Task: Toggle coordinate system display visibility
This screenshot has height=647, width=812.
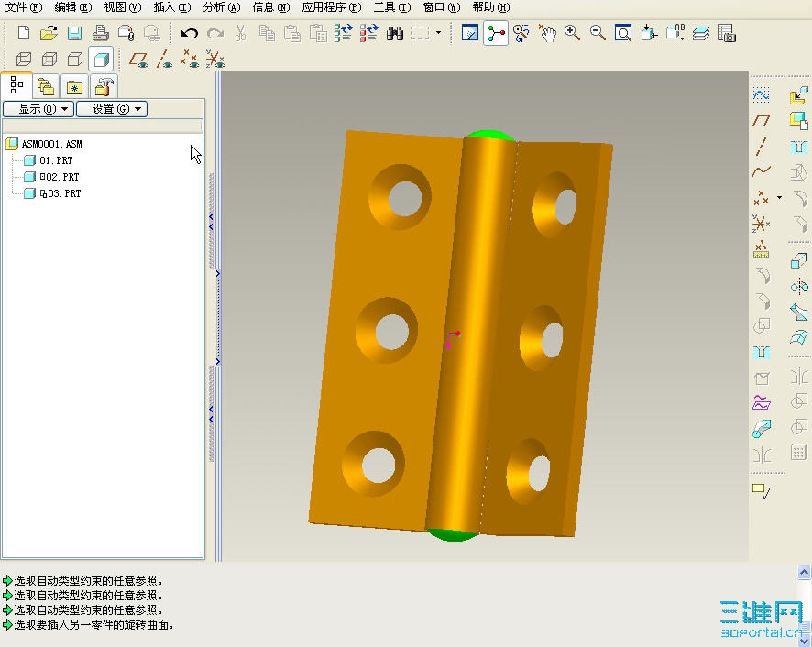Action: pos(214,59)
